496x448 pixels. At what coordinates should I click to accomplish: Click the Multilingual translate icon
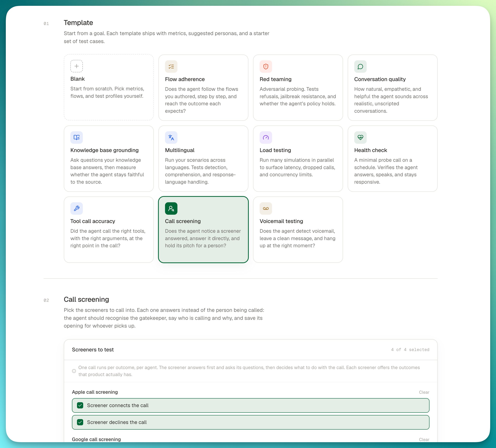pyautogui.click(x=171, y=138)
